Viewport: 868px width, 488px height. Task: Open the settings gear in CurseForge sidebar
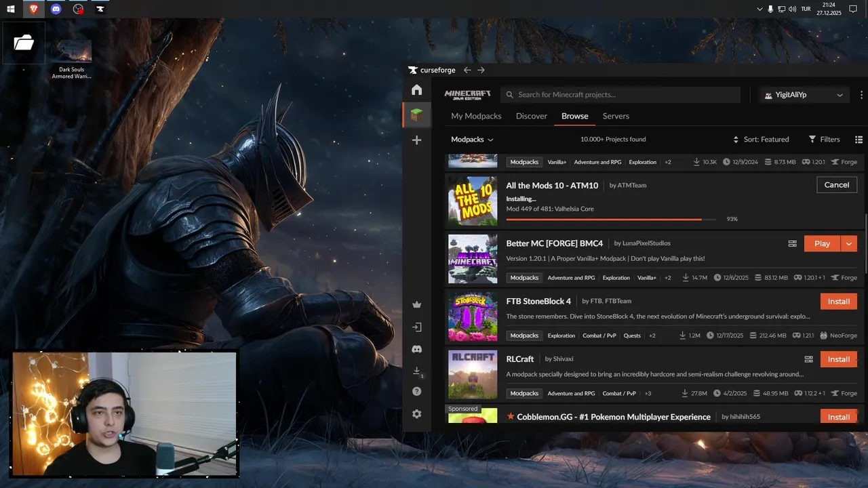pos(416,413)
